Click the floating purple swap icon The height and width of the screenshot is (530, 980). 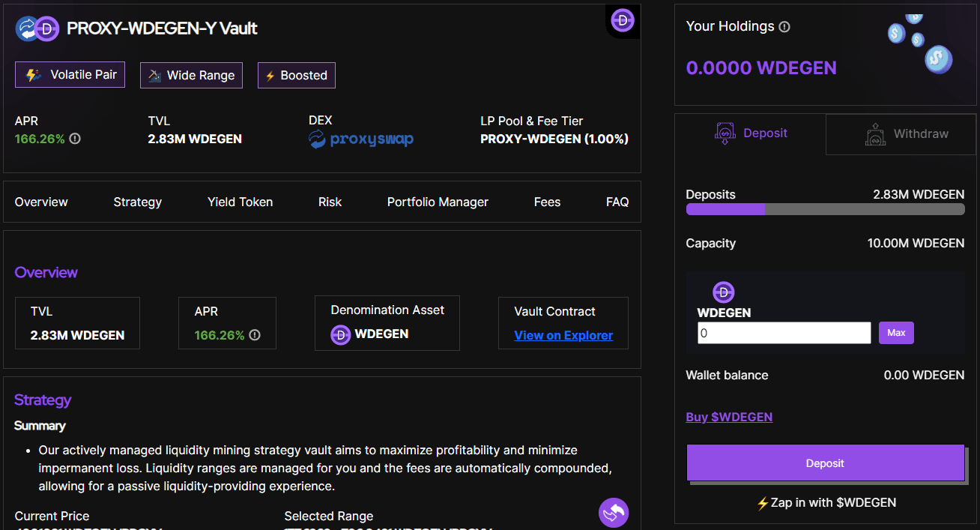coord(614,513)
